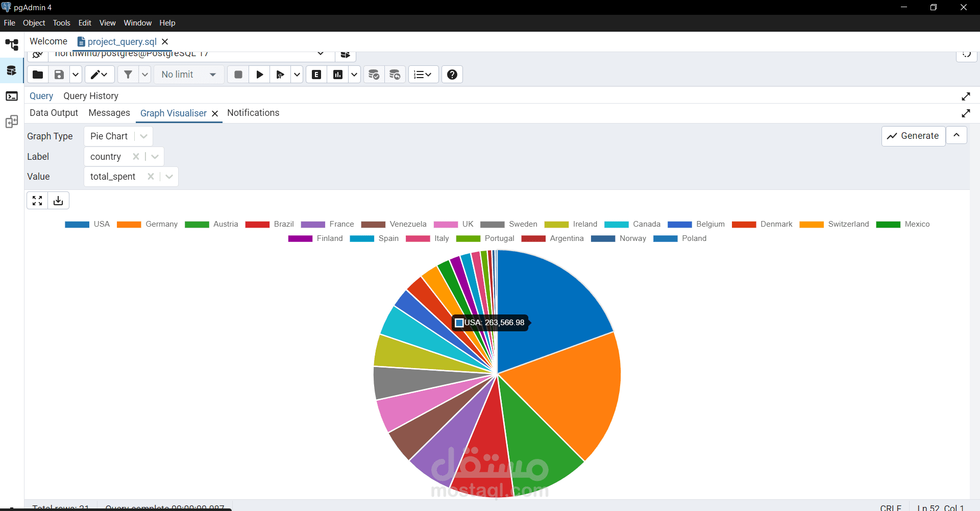Click the Rollback transaction icon
The image size is (980, 511).
point(395,75)
